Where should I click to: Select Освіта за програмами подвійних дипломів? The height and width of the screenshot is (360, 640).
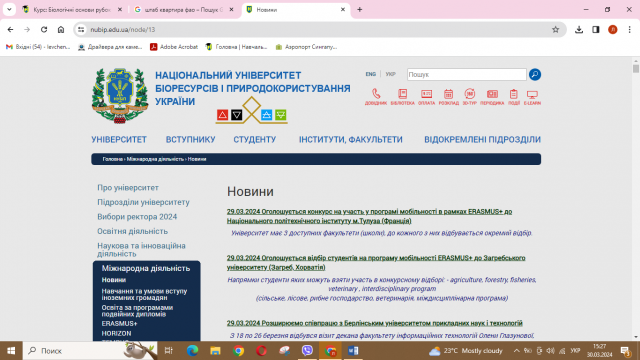137,311
